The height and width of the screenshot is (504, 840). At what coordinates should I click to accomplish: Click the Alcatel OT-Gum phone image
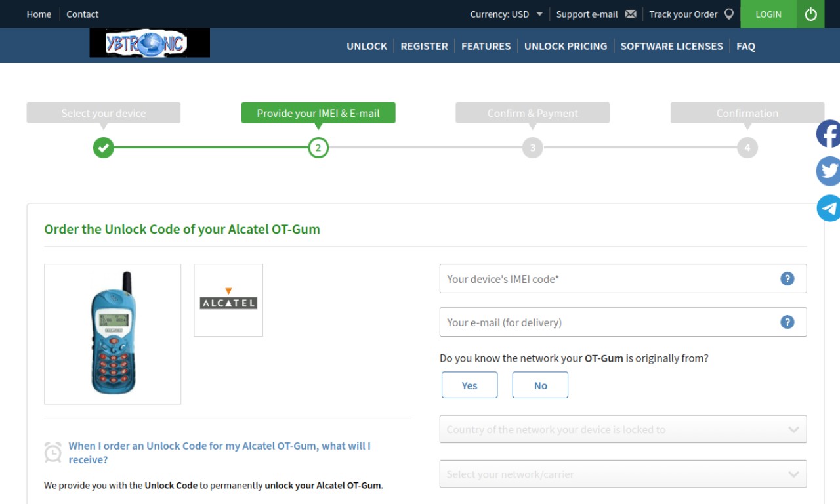pos(112,334)
